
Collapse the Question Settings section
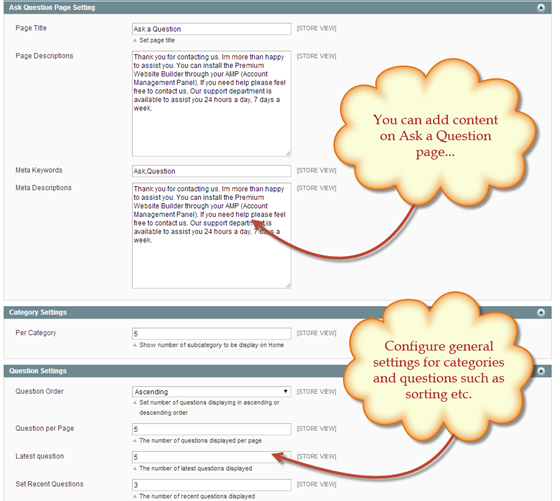541,371
